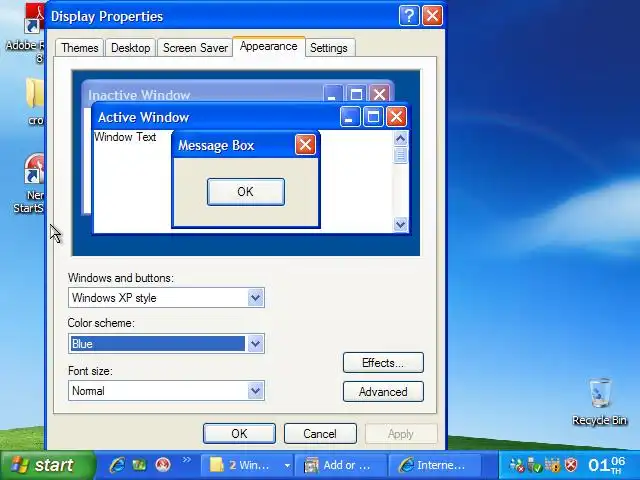
Task: Click the green Quick Launch icon
Action: tap(140, 465)
